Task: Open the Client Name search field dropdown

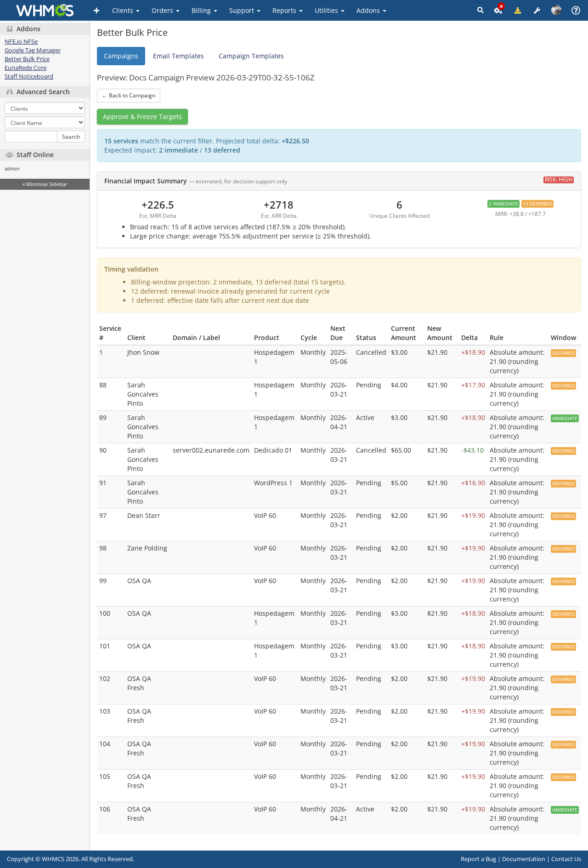Action: (45, 123)
